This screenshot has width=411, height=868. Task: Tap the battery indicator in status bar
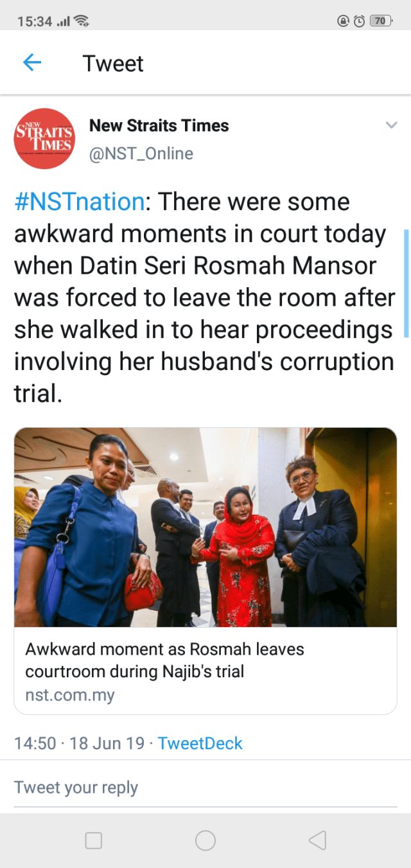click(x=381, y=21)
